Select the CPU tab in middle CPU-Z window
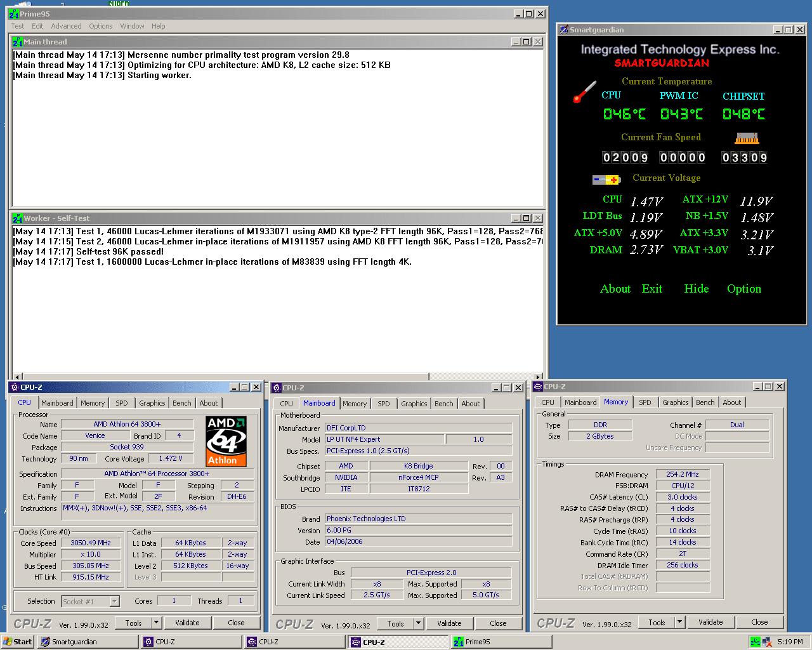Image resolution: width=812 pixels, height=650 pixels. (x=287, y=404)
